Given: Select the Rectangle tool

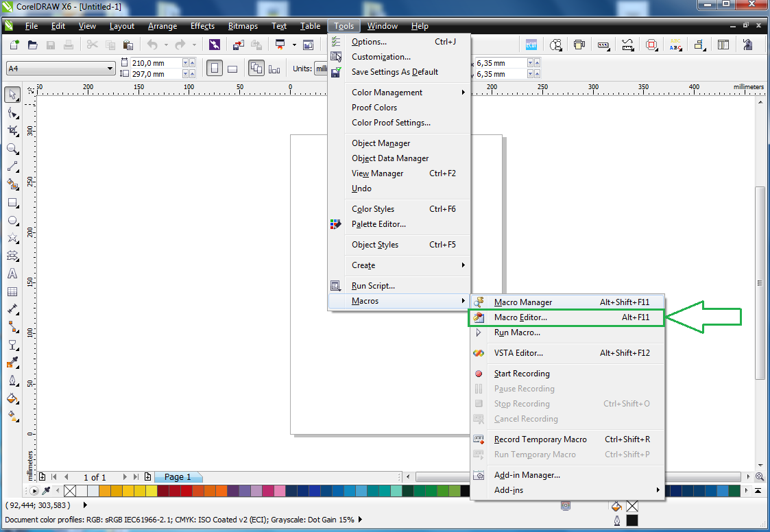Looking at the screenshot, I should pyautogui.click(x=13, y=203).
